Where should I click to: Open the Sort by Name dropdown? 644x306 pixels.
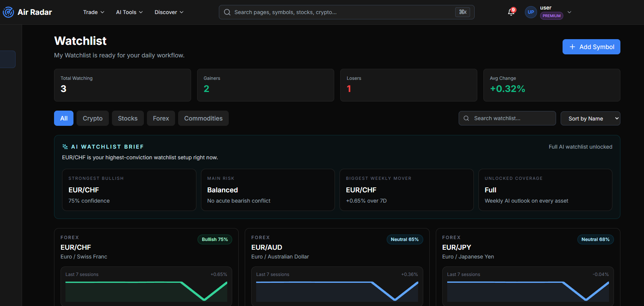click(590, 119)
